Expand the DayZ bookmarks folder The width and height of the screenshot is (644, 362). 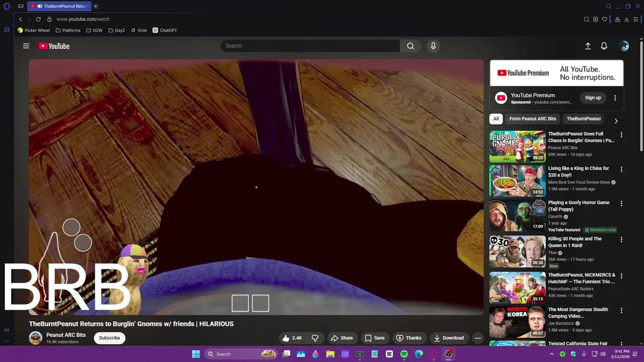pyautogui.click(x=117, y=30)
